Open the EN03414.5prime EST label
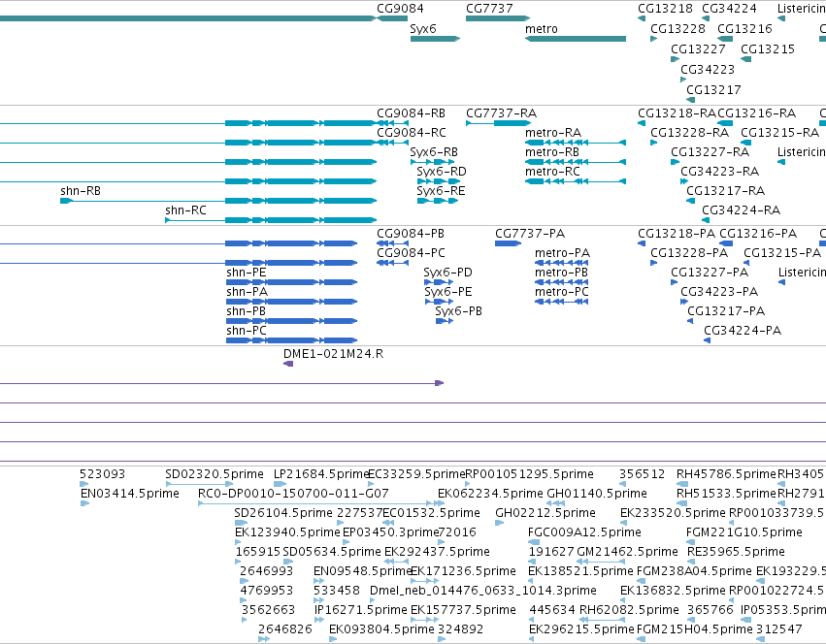Image resolution: width=826 pixels, height=644 pixels. point(130,494)
